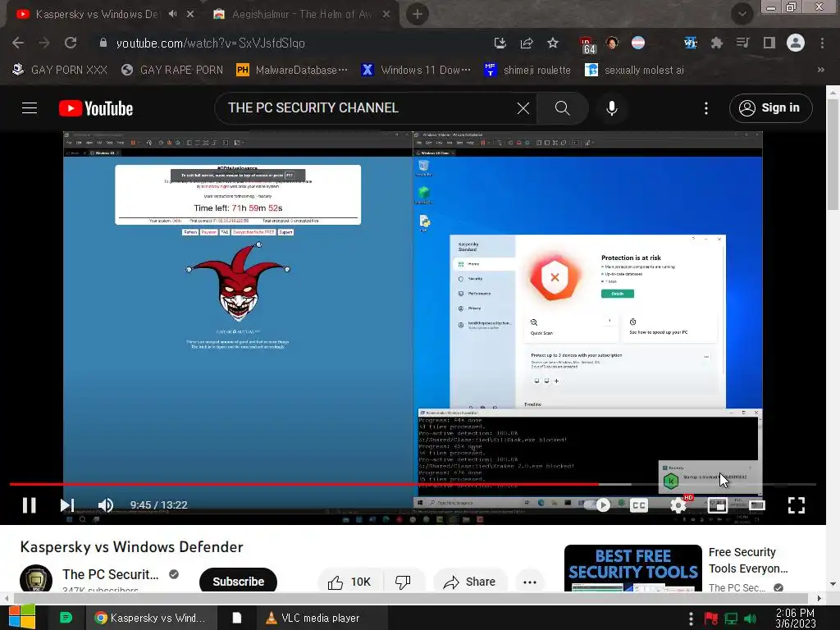The height and width of the screenshot is (630, 840).
Task: Mute the video volume
Action: [106, 504]
